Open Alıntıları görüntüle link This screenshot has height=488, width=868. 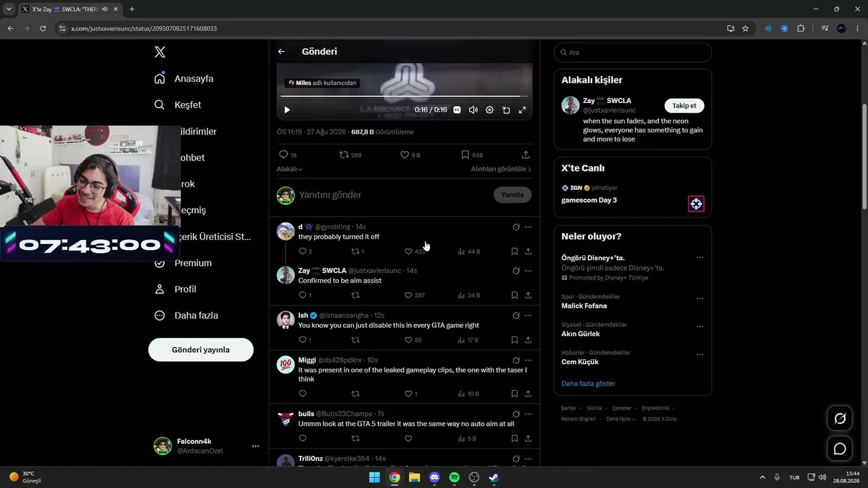[501, 169]
